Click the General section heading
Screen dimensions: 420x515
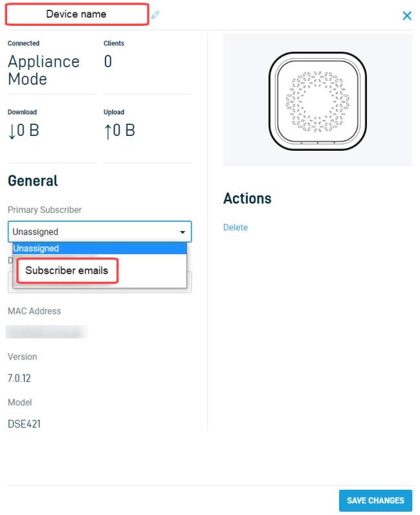pyautogui.click(x=33, y=181)
